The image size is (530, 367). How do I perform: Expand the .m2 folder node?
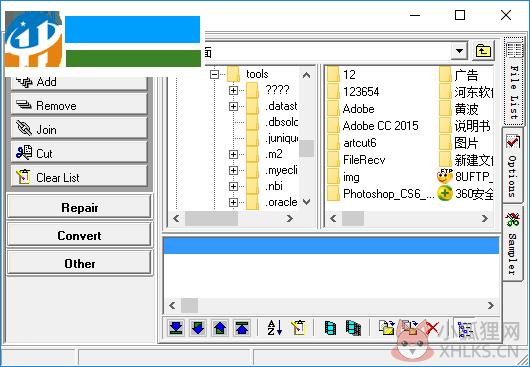pyautogui.click(x=233, y=154)
